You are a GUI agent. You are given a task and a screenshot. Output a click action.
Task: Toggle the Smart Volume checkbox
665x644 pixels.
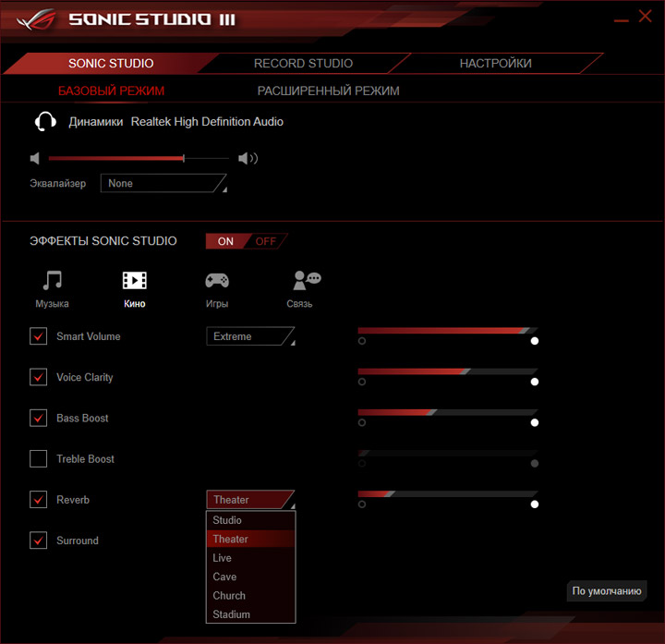pyautogui.click(x=38, y=336)
